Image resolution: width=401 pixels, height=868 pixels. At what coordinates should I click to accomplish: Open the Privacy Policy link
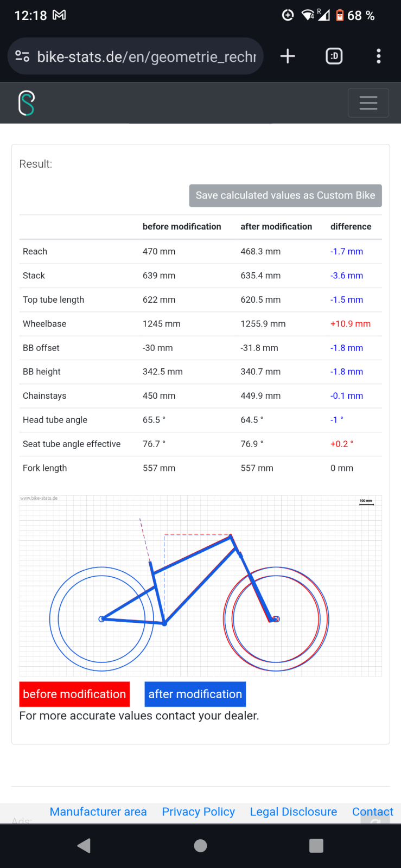coord(199,812)
